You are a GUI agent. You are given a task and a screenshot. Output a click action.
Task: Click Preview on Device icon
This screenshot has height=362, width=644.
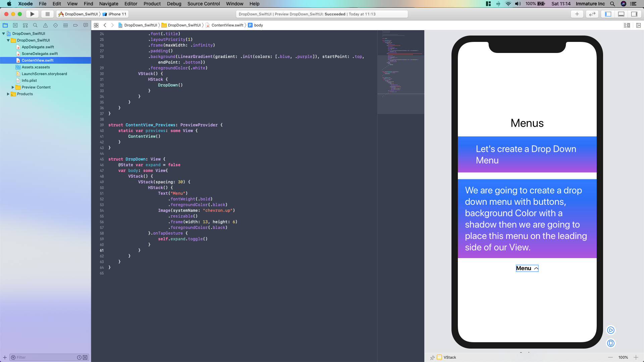coord(611,343)
